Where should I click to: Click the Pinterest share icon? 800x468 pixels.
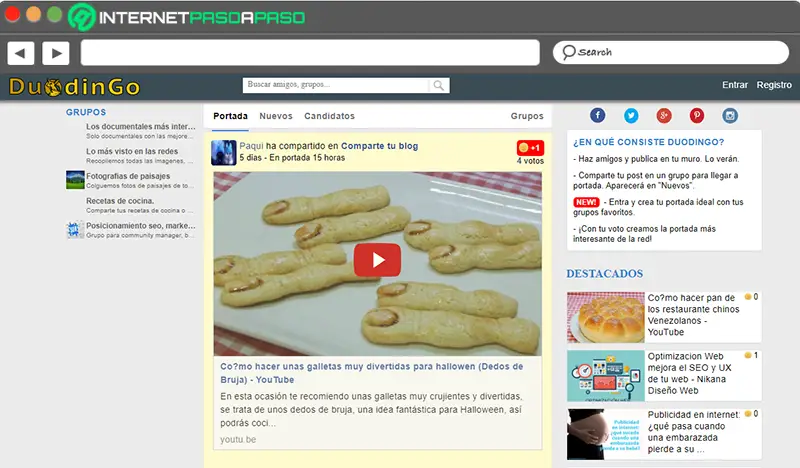(697, 115)
